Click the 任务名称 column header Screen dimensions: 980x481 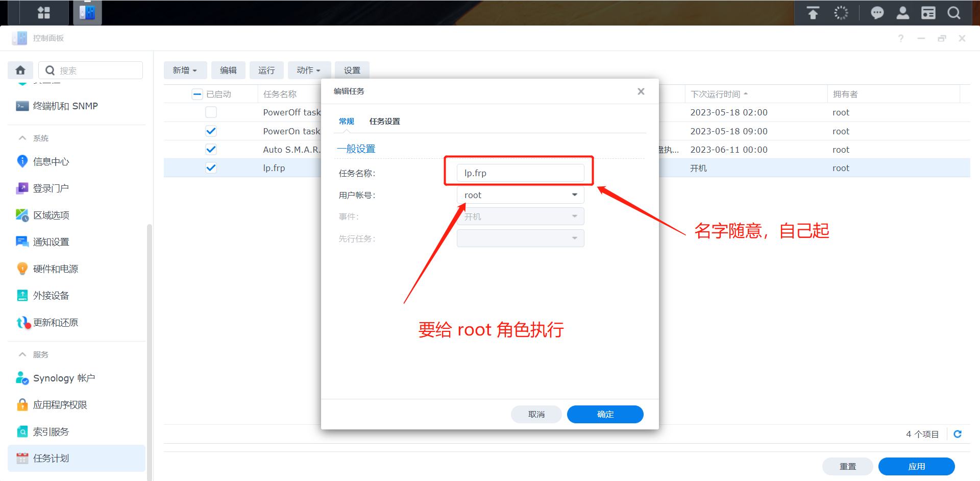click(280, 94)
